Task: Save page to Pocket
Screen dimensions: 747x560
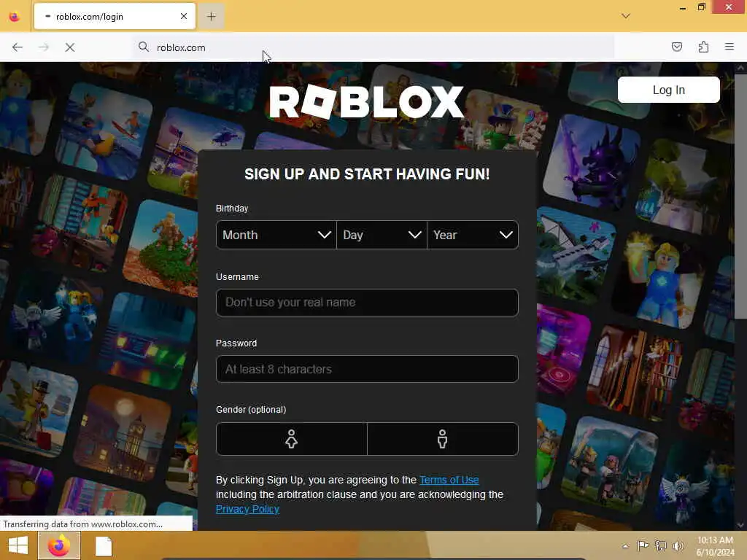Action: 677,47
